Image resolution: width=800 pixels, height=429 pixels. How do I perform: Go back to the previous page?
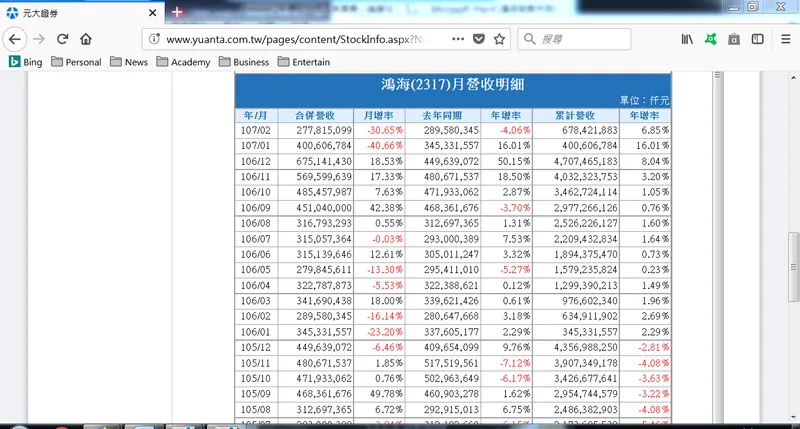(x=15, y=39)
